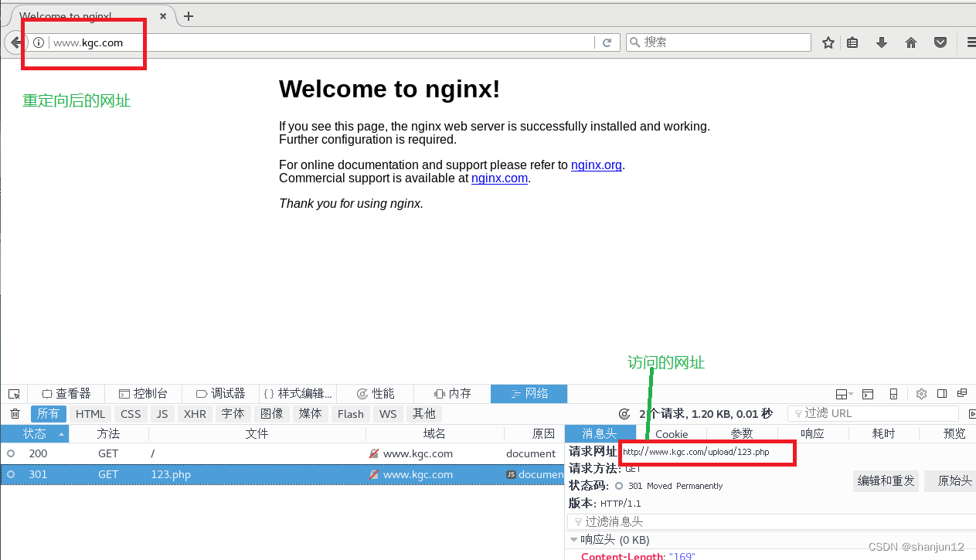Open the Cookie details tab
This screenshot has width=976, height=560.
click(672, 434)
